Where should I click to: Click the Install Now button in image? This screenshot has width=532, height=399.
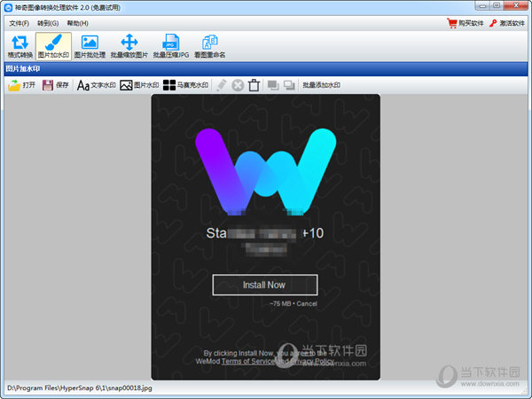point(264,285)
